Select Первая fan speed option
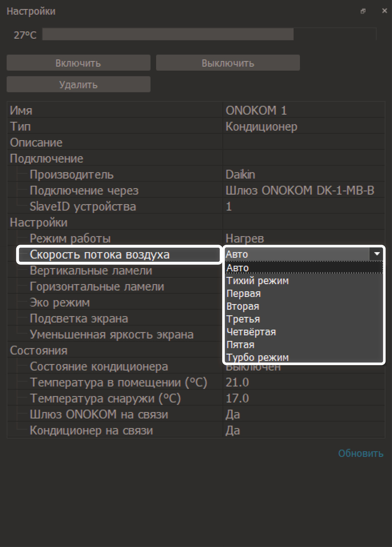 coord(243,294)
